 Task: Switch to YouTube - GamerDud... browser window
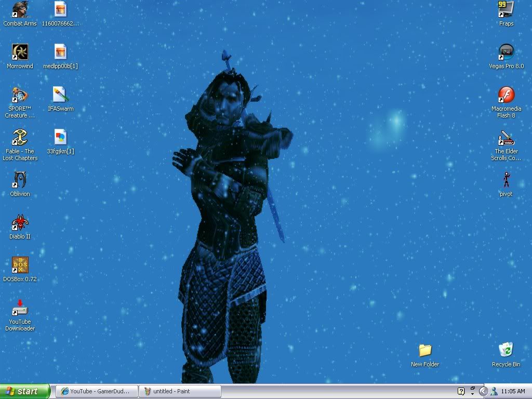click(x=97, y=391)
